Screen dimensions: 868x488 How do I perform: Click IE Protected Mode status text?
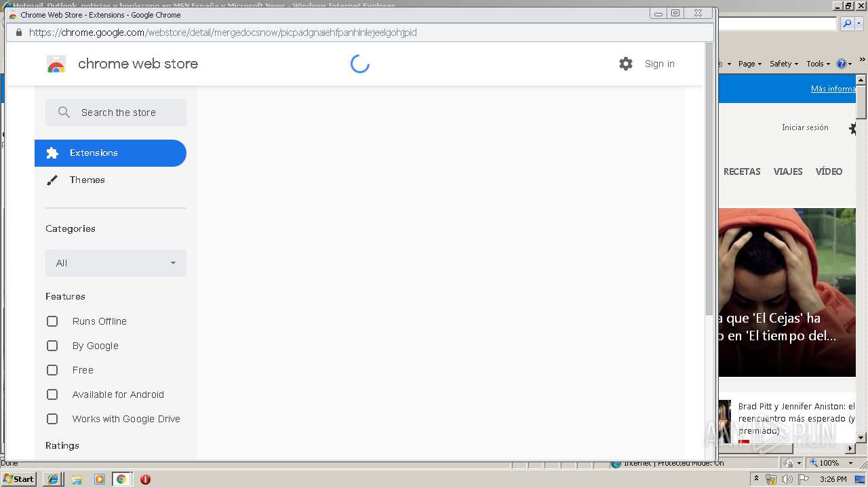click(674, 463)
